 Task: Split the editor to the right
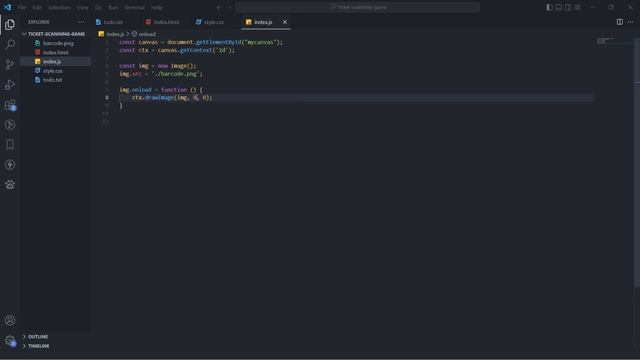(x=620, y=22)
